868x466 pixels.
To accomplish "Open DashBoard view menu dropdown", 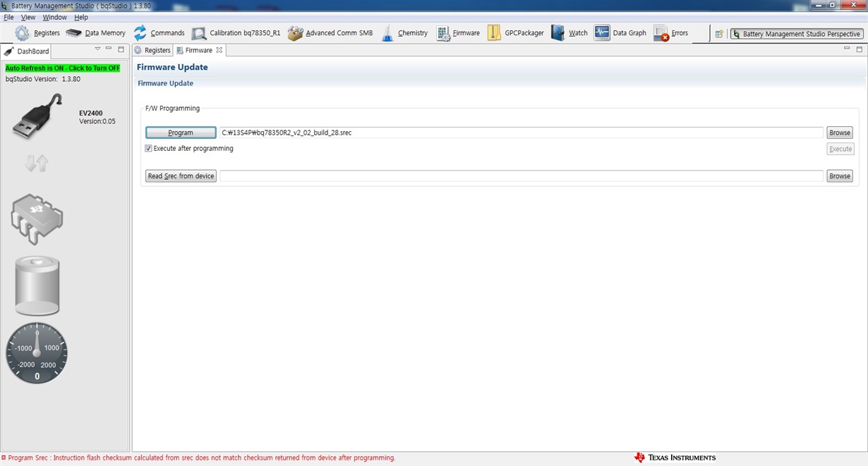I will pos(97,49).
